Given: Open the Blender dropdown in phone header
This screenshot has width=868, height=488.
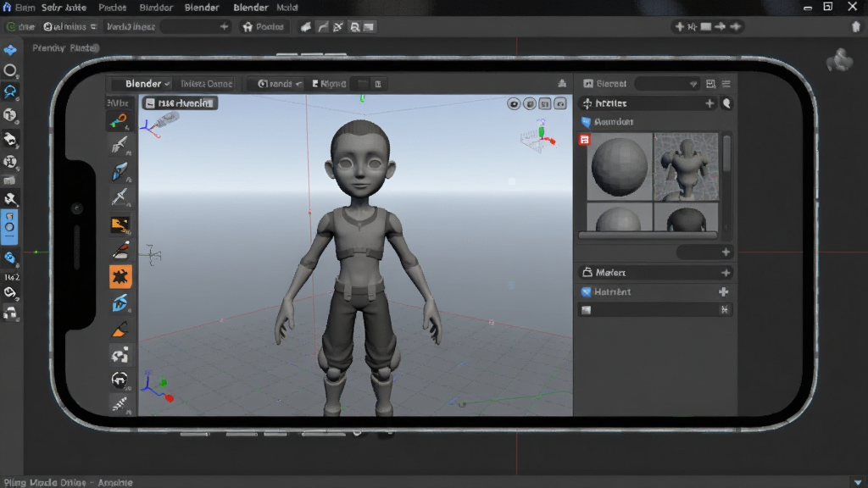Looking at the screenshot, I should [x=146, y=84].
